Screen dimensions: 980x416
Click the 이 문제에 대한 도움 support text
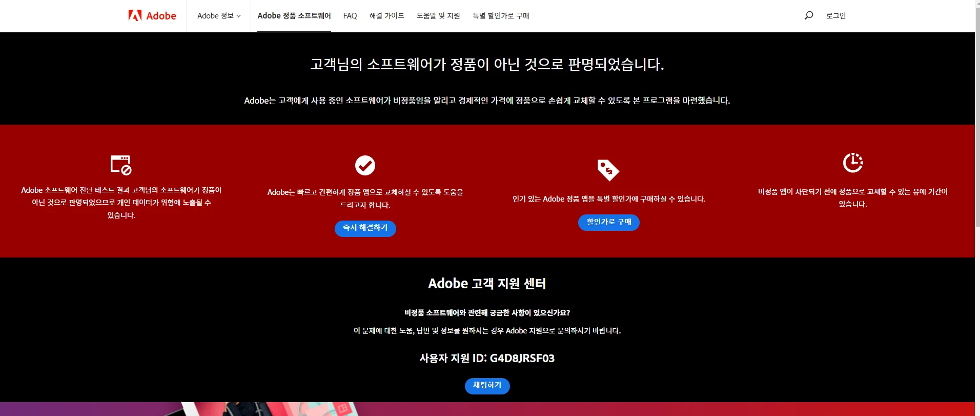point(487,331)
